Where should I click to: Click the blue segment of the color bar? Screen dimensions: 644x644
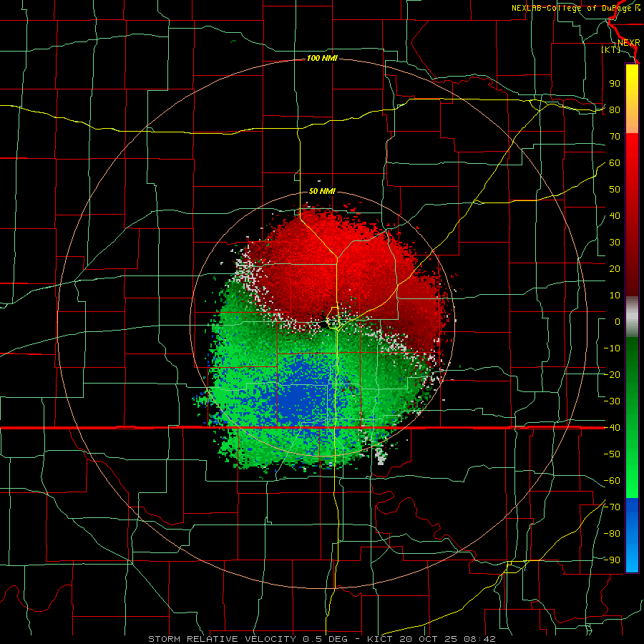tap(632, 535)
